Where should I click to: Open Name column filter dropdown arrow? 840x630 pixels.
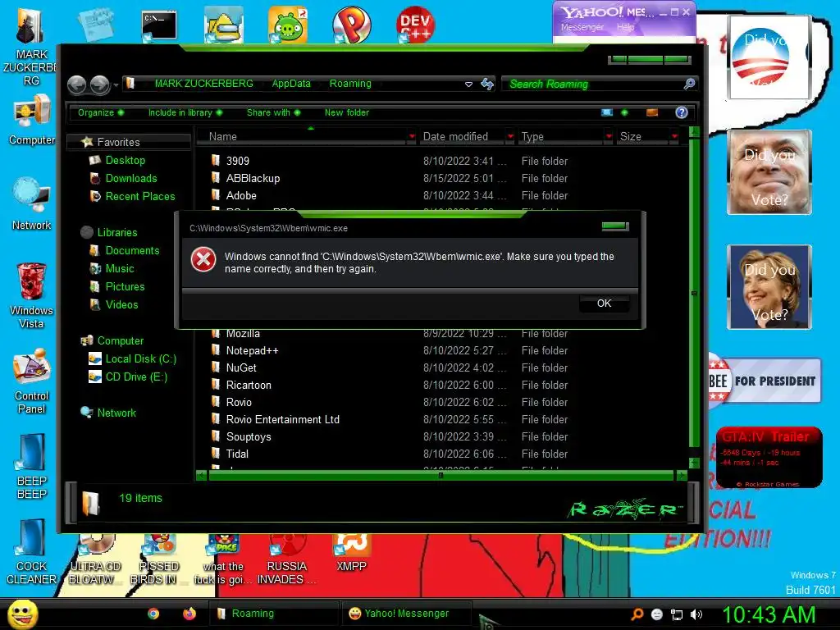click(412, 137)
